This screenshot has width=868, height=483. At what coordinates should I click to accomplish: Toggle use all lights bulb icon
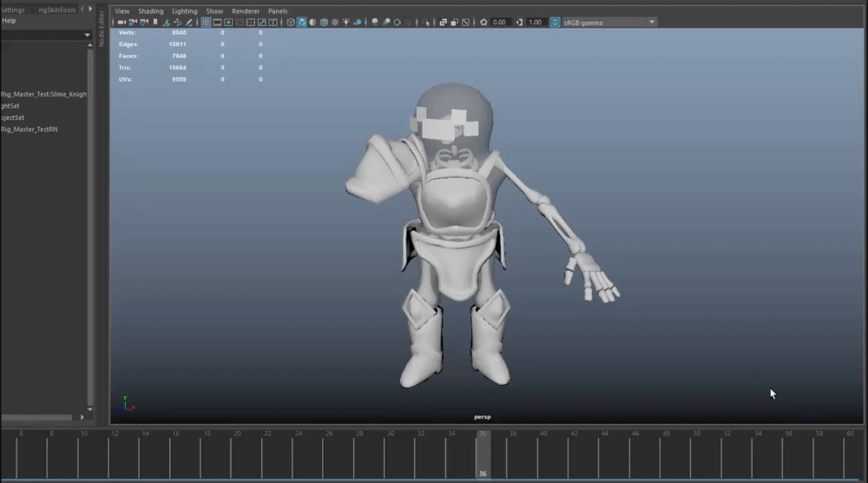coord(346,23)
